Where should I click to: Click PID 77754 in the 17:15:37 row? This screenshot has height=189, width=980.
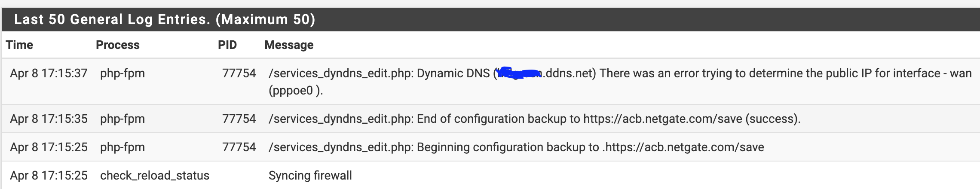coord(239,73)
